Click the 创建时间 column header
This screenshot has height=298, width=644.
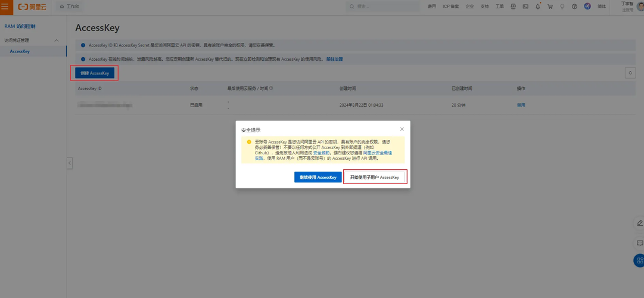347,88
